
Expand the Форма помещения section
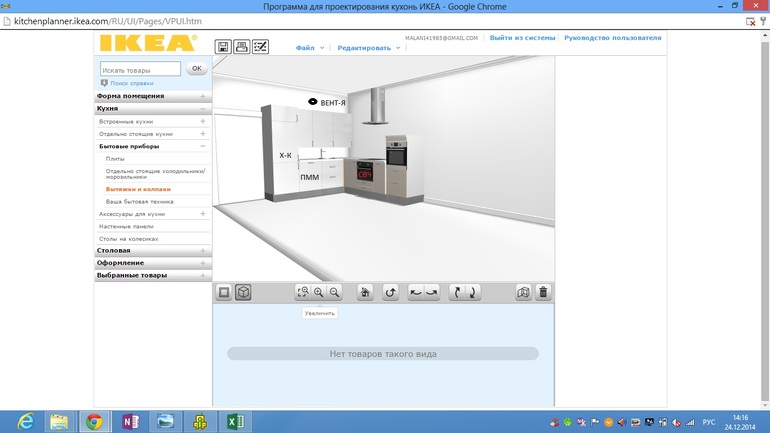[203, 96]
